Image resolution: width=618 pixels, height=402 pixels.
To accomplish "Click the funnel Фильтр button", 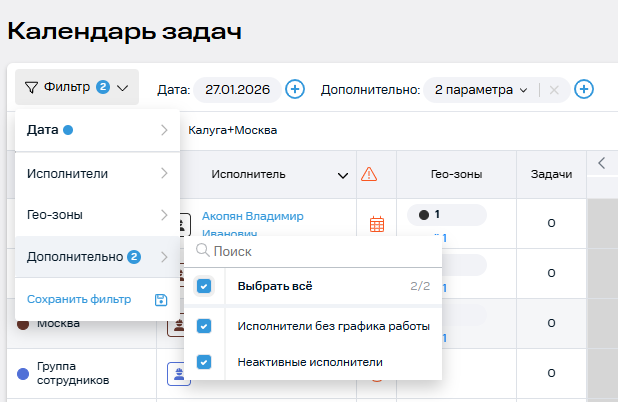I will coord(76,88).
